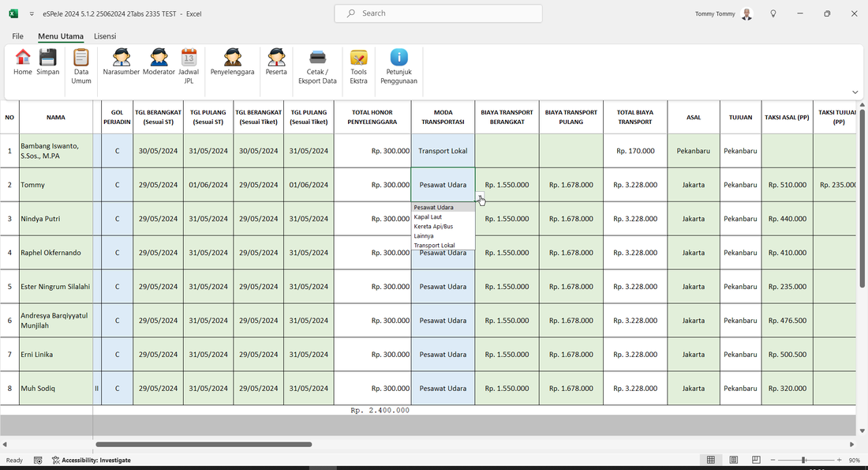Open the Narasumber icon

[x=122, y=58]
